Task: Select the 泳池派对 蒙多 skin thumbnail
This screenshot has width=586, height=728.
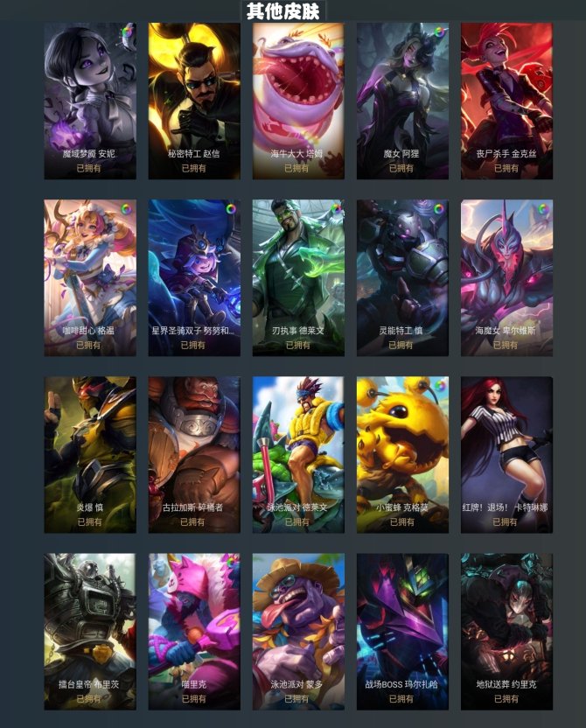Action: [x=298, y=632]
